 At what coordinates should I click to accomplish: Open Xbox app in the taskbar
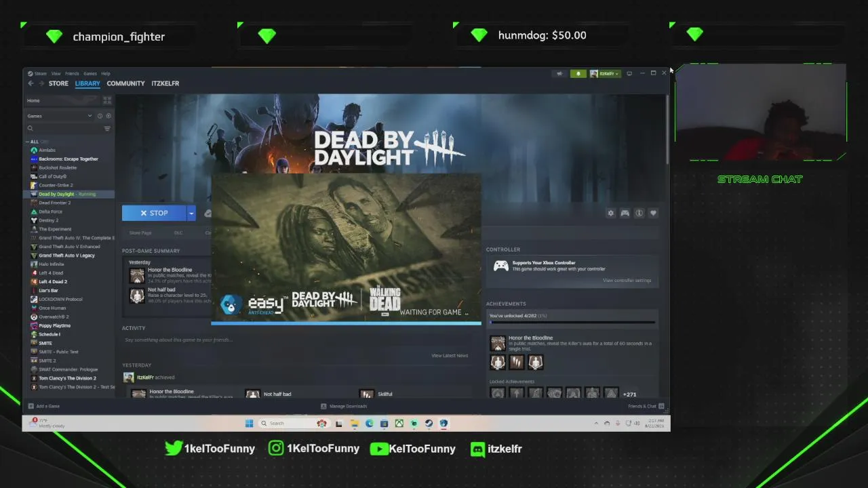pyautogui.click(x=399, y=424)
